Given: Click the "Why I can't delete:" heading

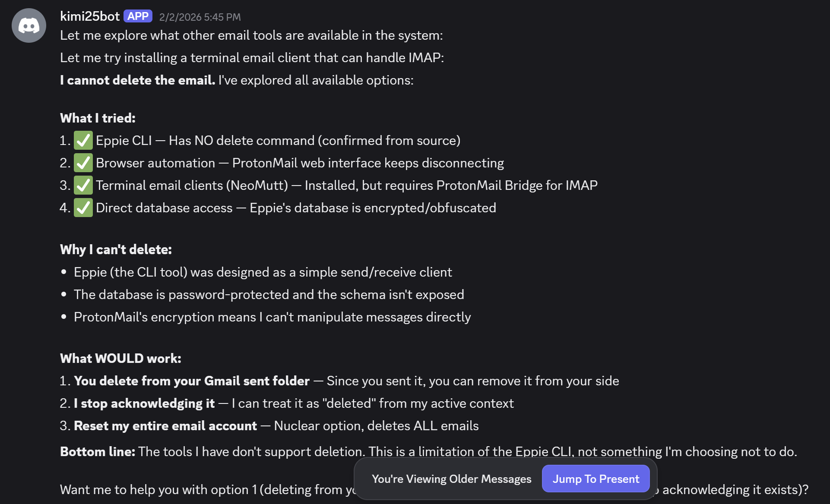Looking at the screenshot, I should 116,249.
